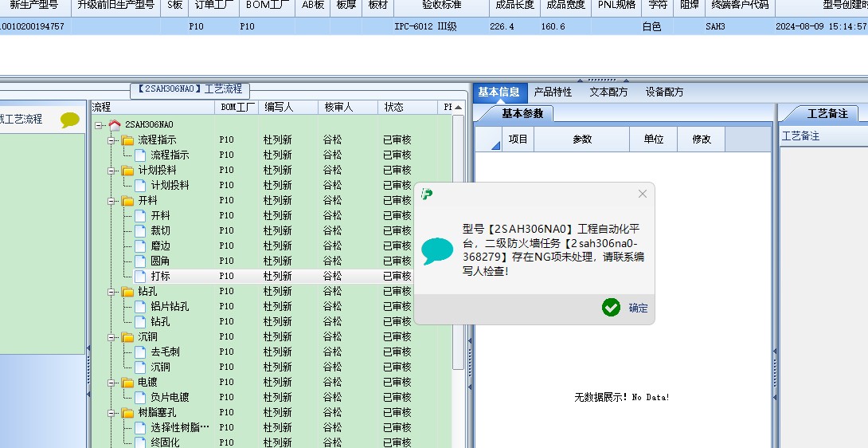
Task: Click the 铝片钻孔 document icon
Action: 141,306
